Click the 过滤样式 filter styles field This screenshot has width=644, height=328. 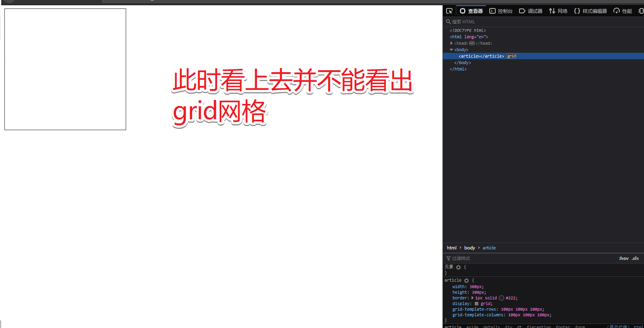[x=530, y=258]
